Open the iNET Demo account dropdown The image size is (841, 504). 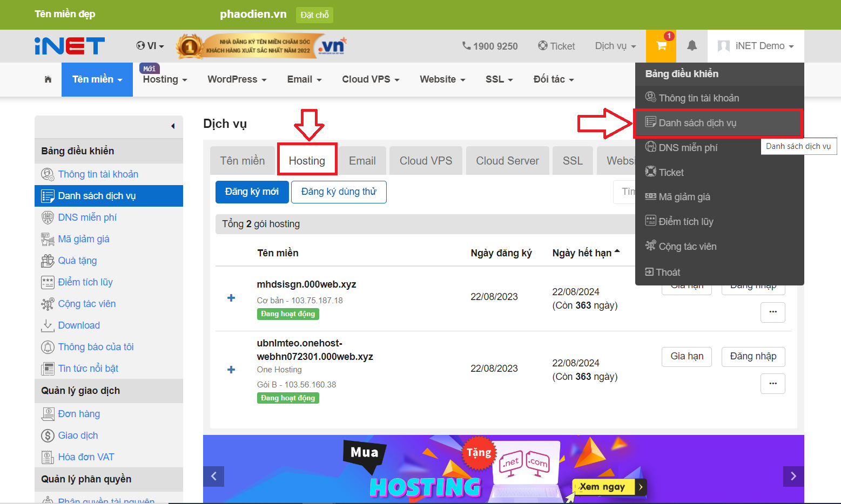point(755,46)
